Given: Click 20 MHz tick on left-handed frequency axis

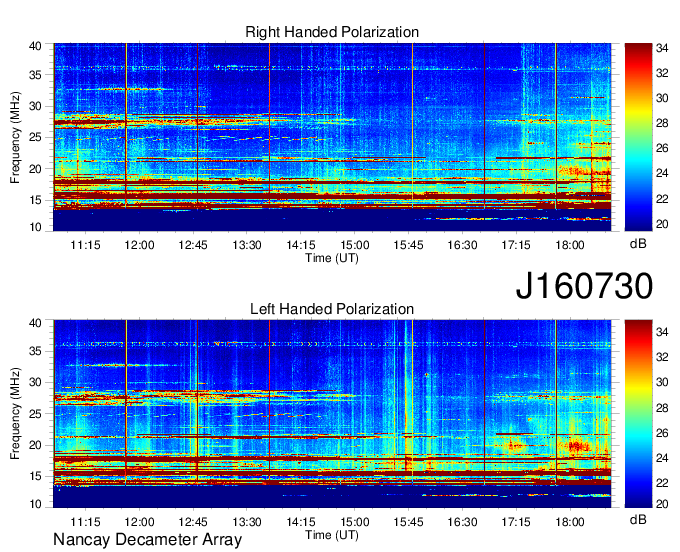Looking at the screenshot, I should [x=35, y=445].
